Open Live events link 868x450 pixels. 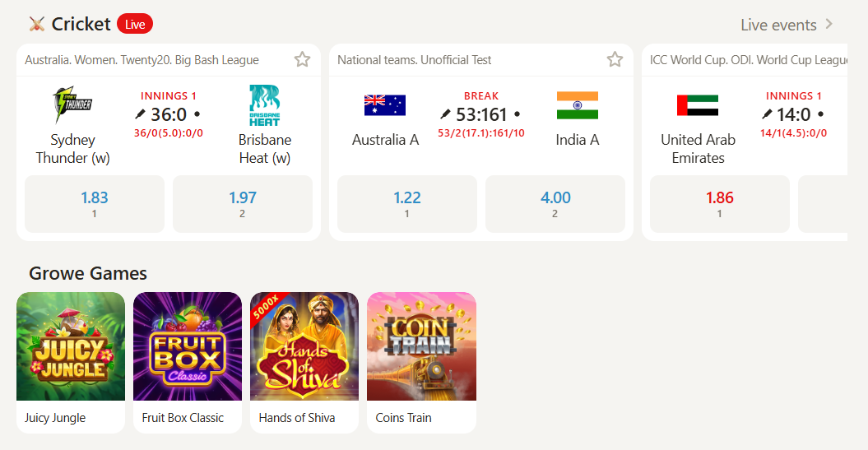point(778,25)
